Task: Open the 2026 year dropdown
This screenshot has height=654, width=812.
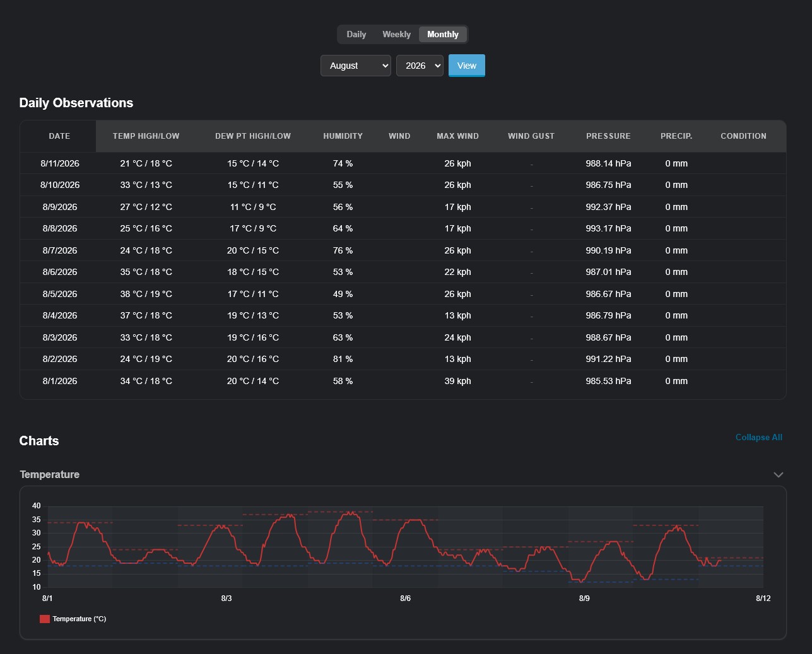Action: coord(420,66)
